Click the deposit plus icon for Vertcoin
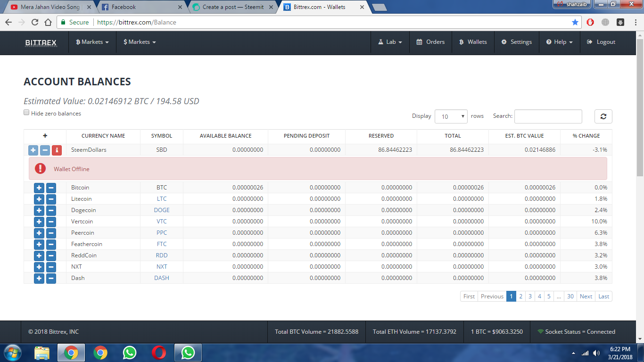The width and height of the screenshot is (644, 362). (39, 222)
